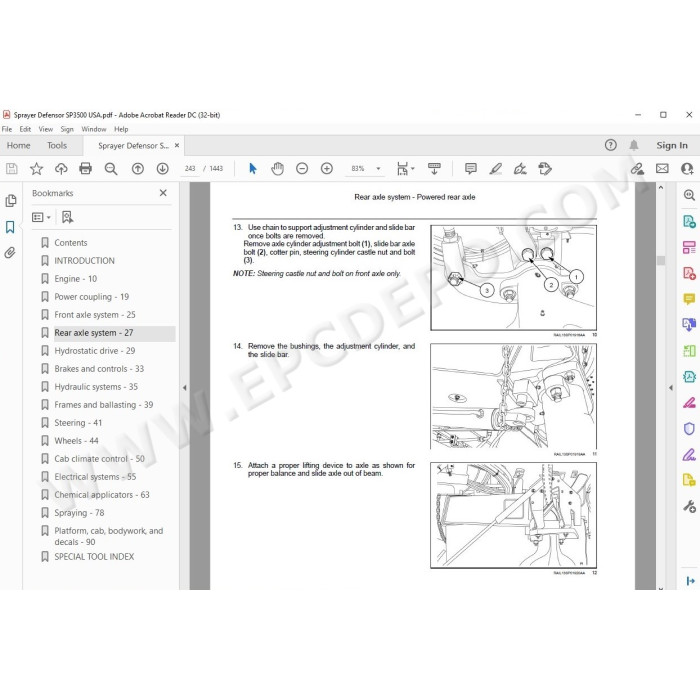700x700 pixels.
Task: Save the file using the toolbar icon
Action: pyautogui.click(x=12, y=169)
